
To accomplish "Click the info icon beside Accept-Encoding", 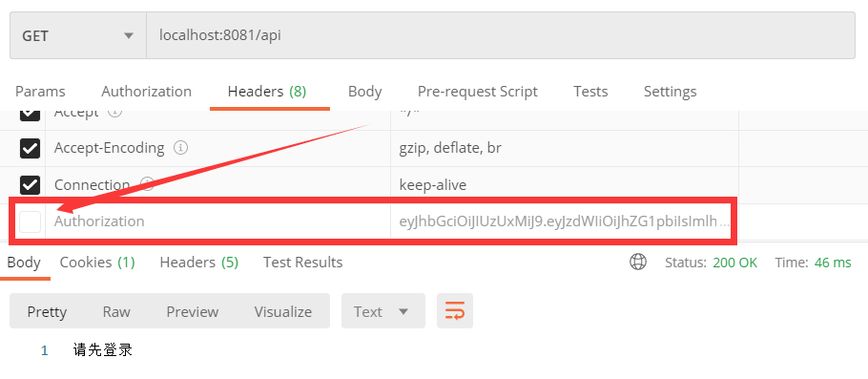I will point(180,148).
